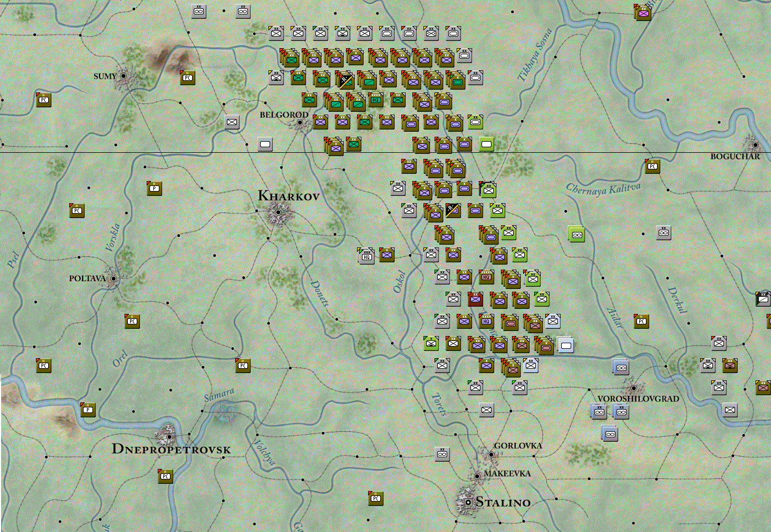Click the Oskol river label
The width and height of the screenshot is (771, 532).
point(399,281)
